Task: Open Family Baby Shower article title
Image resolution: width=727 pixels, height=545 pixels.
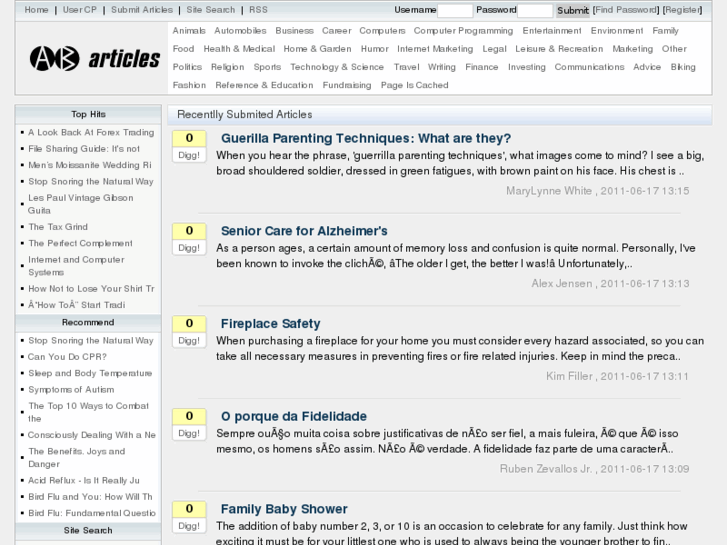Action: coord(284,509)
